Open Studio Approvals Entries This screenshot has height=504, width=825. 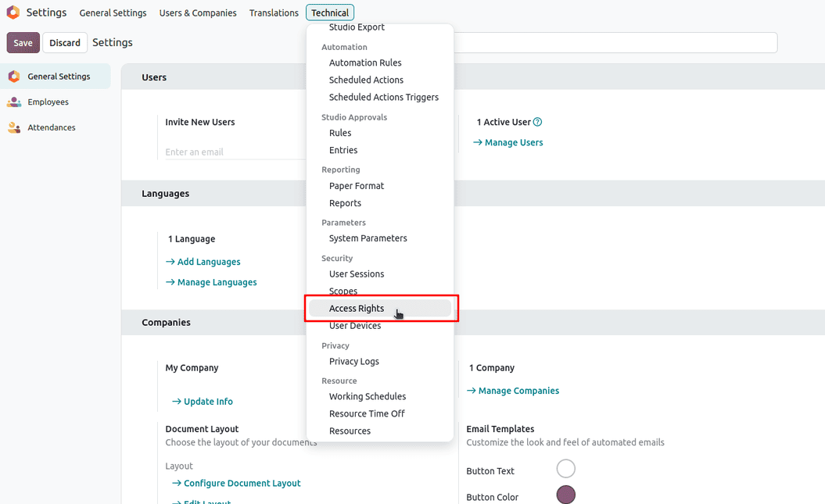(x=343, y=150)
